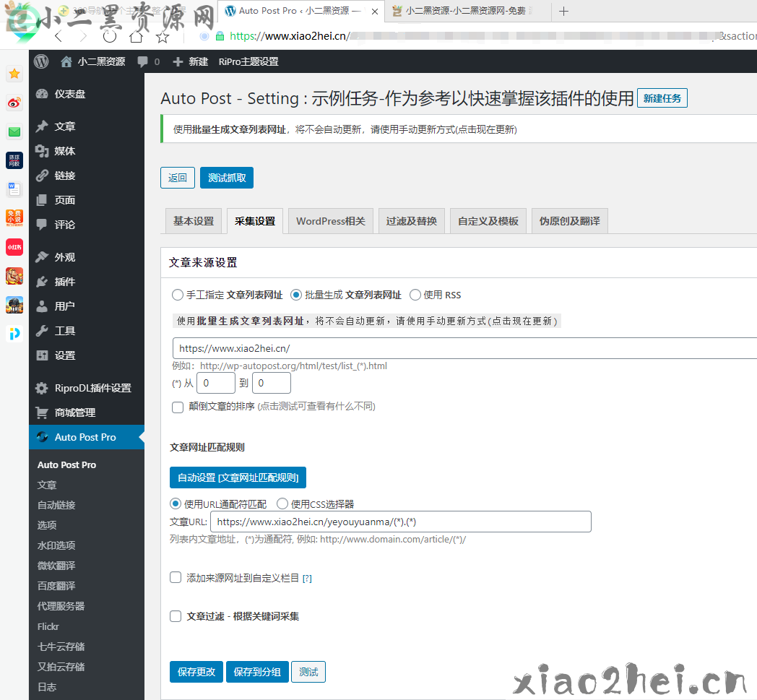Click the 文章 pushpin icon in main menu
The height and width of the screenshot is (700, 757).
43,126
